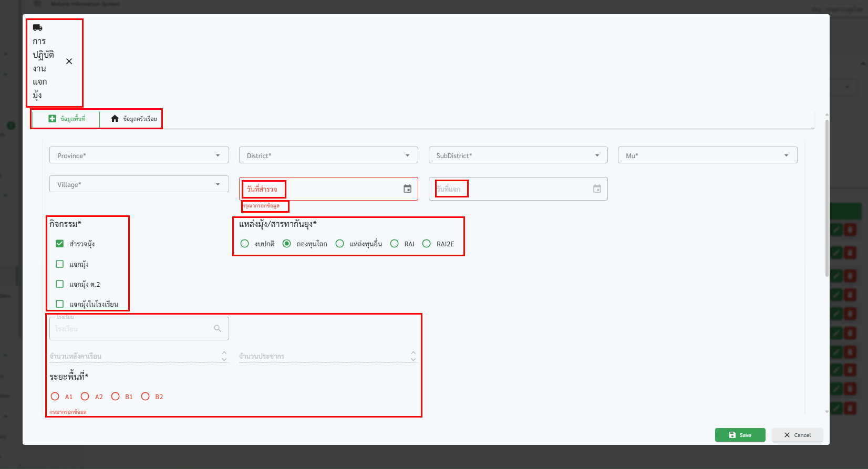Select area phase B1 radio button

(116, 397)
